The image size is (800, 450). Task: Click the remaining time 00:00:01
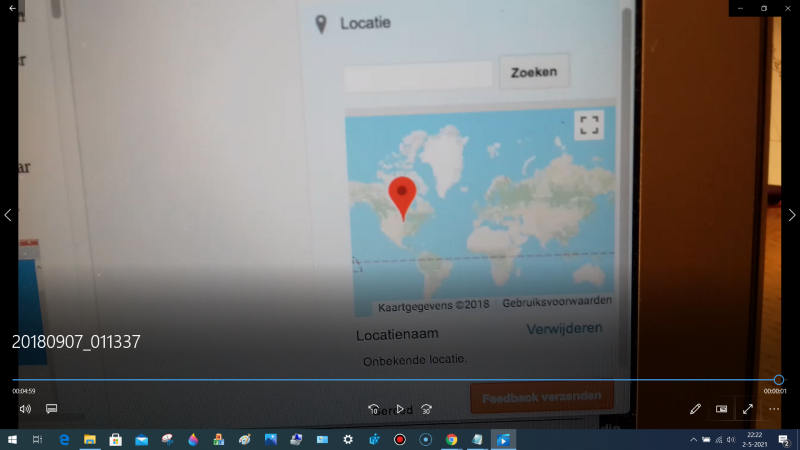pyautogui.click(x=775, y=391)
